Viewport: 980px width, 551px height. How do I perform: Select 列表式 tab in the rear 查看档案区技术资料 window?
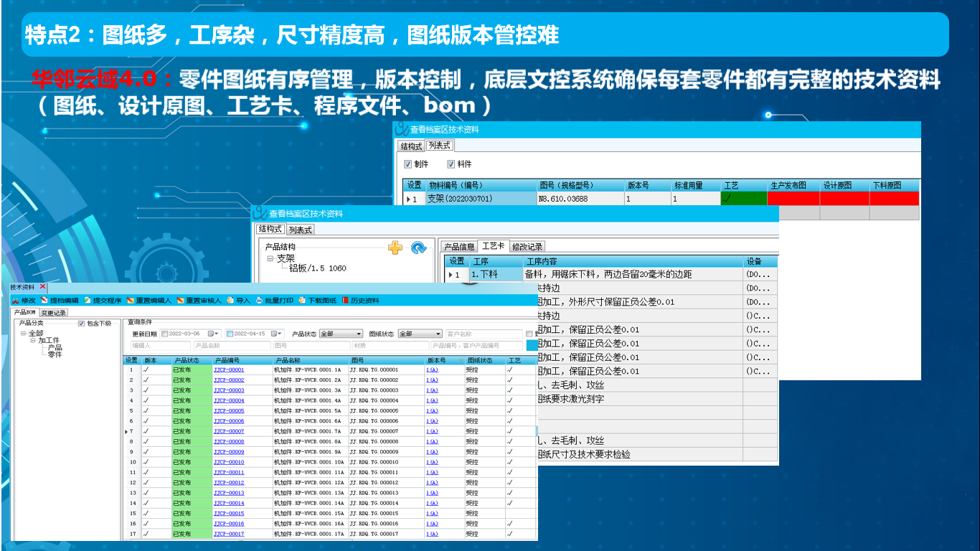point(440,146)
